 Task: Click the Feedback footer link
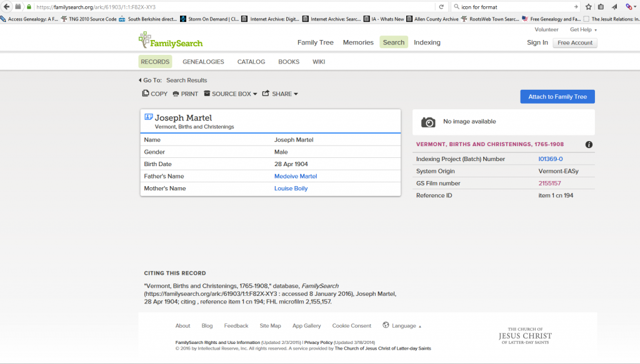236,326
